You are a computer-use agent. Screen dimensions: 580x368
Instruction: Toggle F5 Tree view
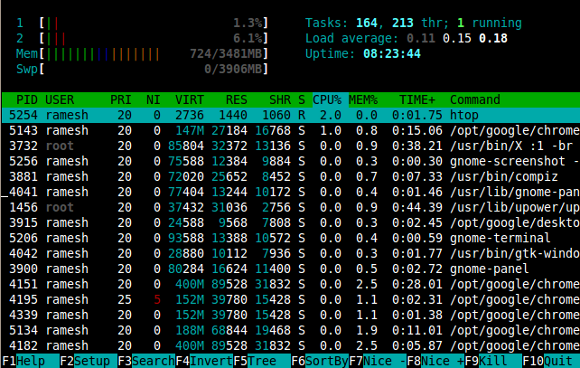(262, 361)
